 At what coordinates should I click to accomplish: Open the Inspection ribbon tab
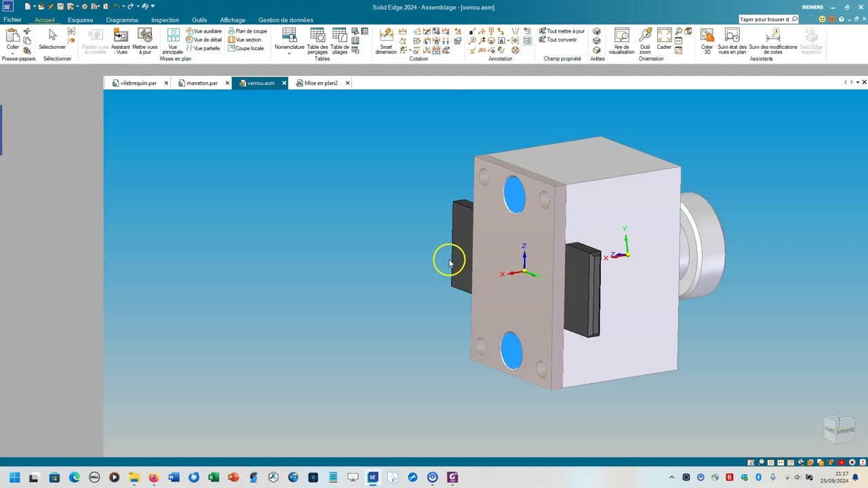[x=165, y=20]
